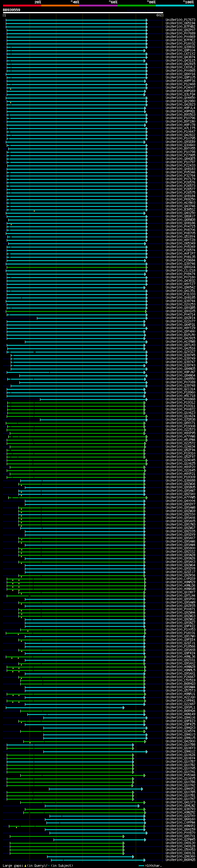Open hit UniRef100_P16032

180,43
